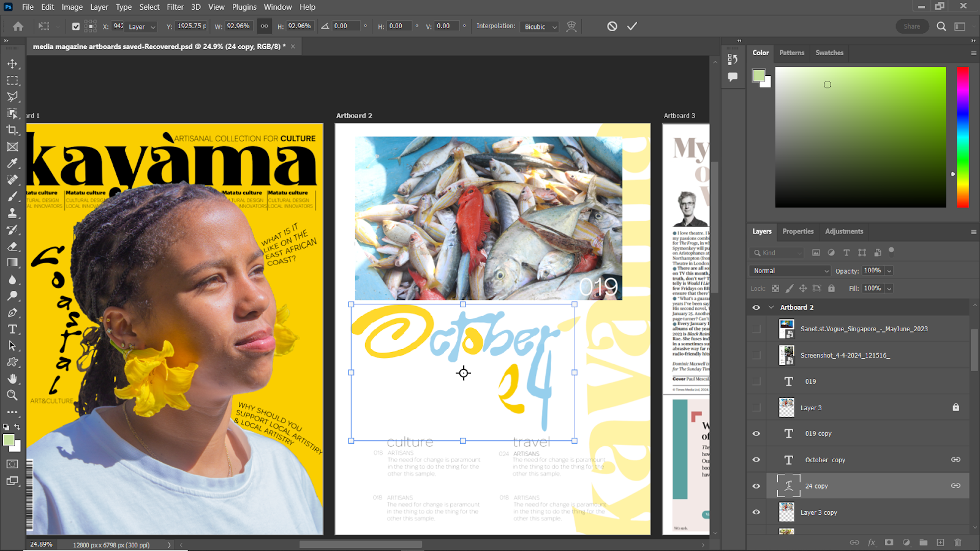Screen dimensions: 980x551
Task: Hide the 24 copy layer
Action: pyautogui.click(x=756, y=486)
